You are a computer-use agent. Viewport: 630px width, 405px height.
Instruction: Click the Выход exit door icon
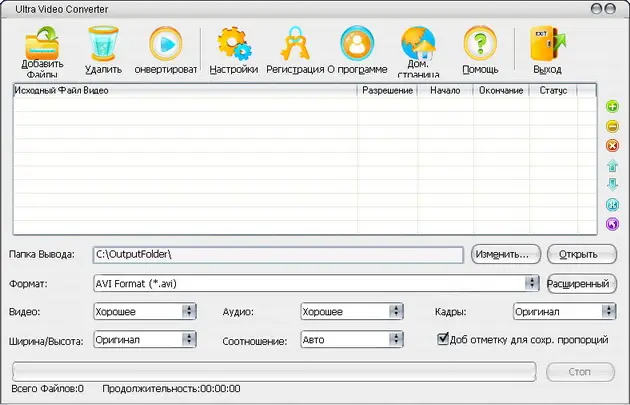[547, 43]
